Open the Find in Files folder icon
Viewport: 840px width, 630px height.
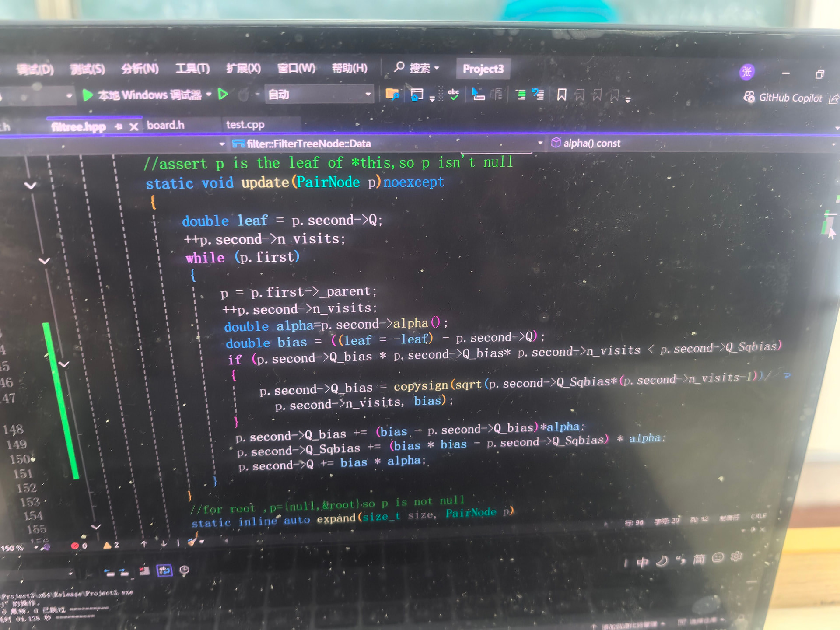[x=392, y=94]
